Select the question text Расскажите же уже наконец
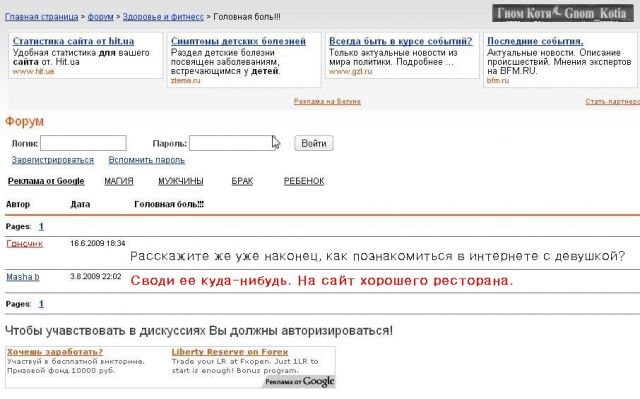 coord(378,256)
